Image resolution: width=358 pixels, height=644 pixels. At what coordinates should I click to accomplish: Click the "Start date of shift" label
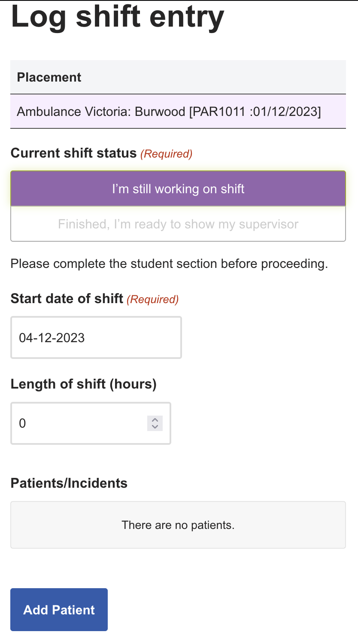coord(67,298)
